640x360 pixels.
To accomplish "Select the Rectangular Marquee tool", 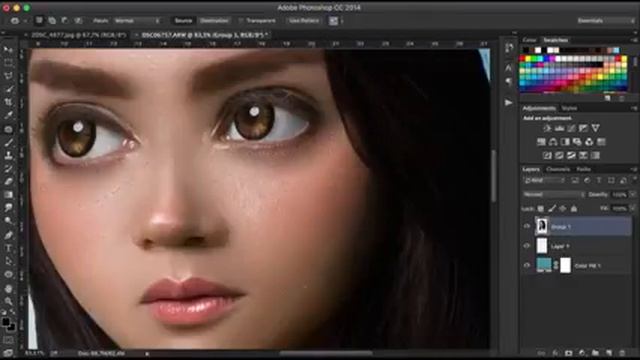I will coord(8,63).
